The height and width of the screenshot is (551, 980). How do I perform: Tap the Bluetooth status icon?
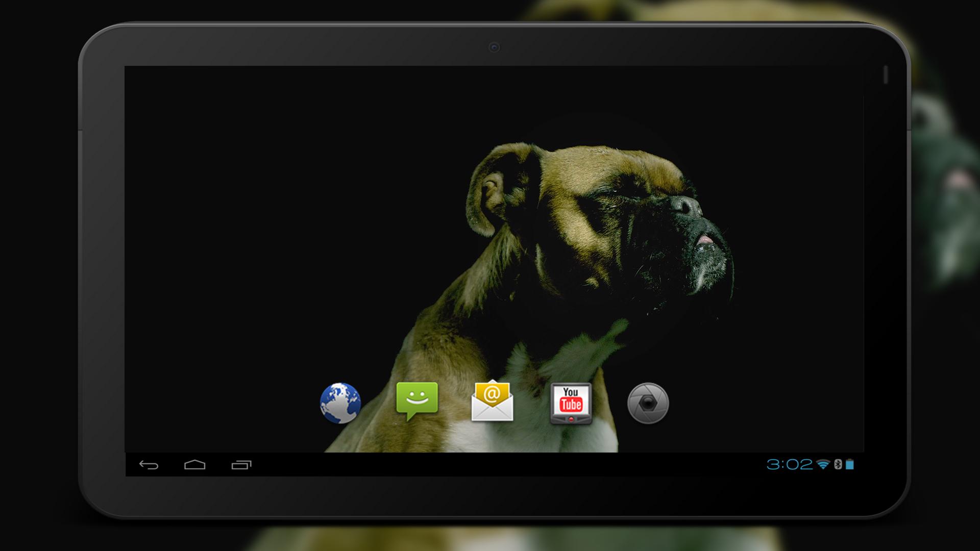coord(838,464)
